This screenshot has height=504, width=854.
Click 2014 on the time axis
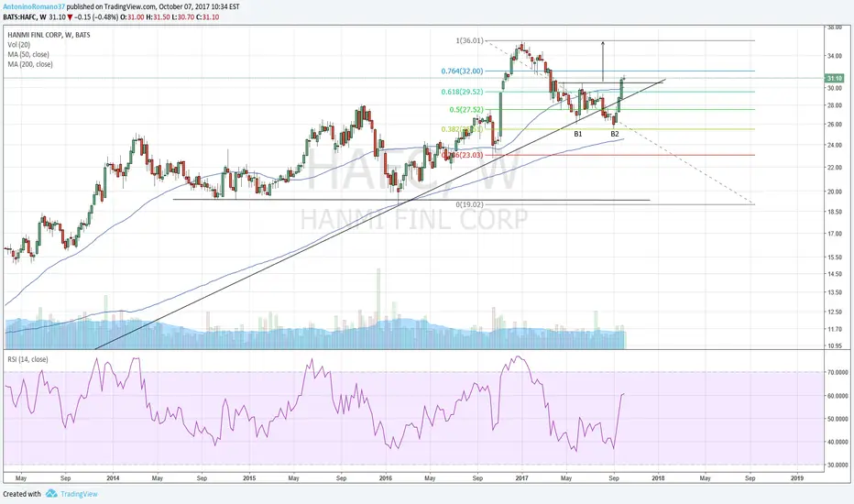tap(113, 478)
